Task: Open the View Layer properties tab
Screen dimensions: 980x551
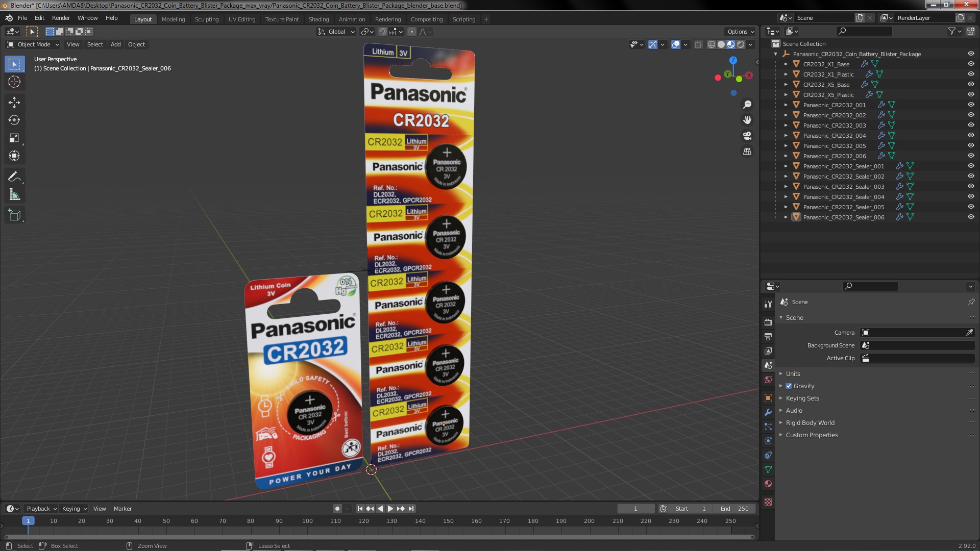Action: (x=768, y=351)
